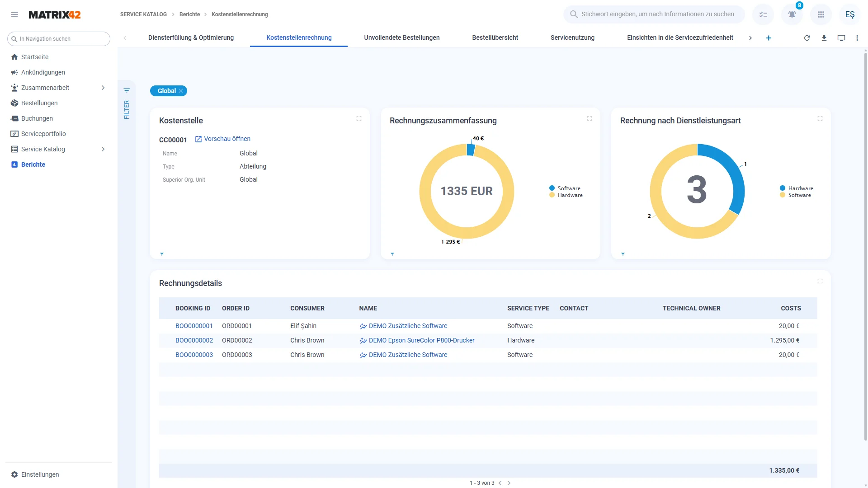
Task: Select the Kostenstellenrechnung tab
Action: (299, 38)
